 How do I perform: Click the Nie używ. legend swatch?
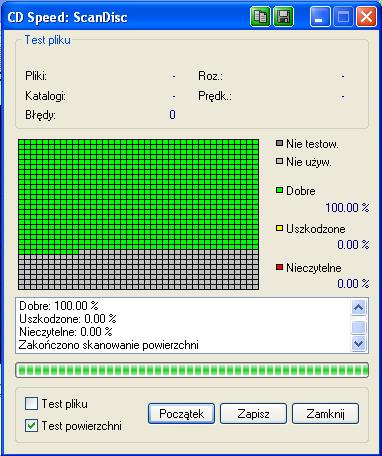click(x=279, y=161)
